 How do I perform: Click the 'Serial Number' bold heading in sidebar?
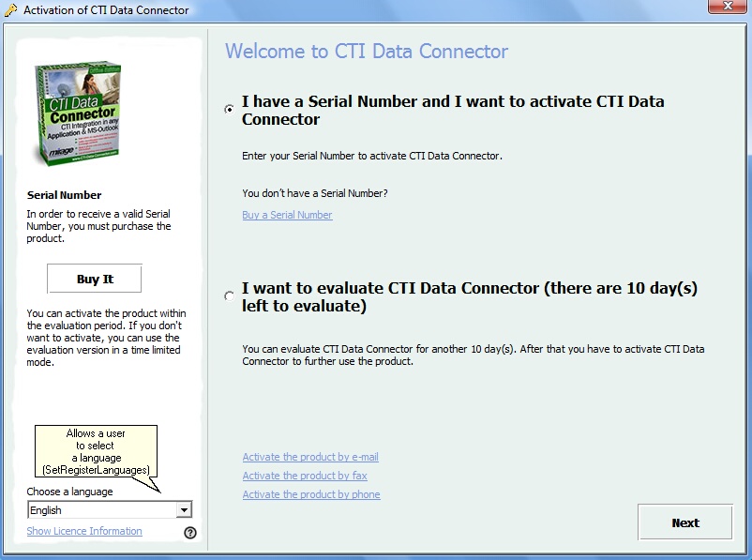pyautogui.click(x=65, y=195)
